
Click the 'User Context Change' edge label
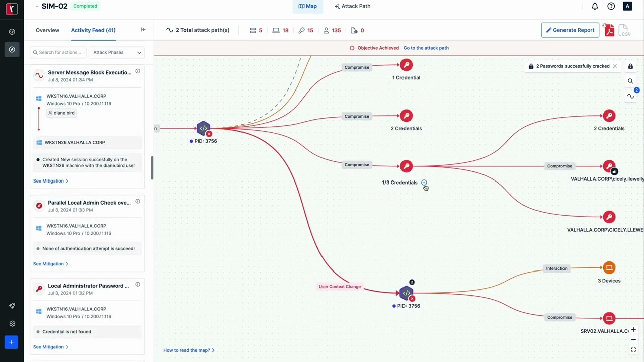pyautogui.click(x=340, y=287)
